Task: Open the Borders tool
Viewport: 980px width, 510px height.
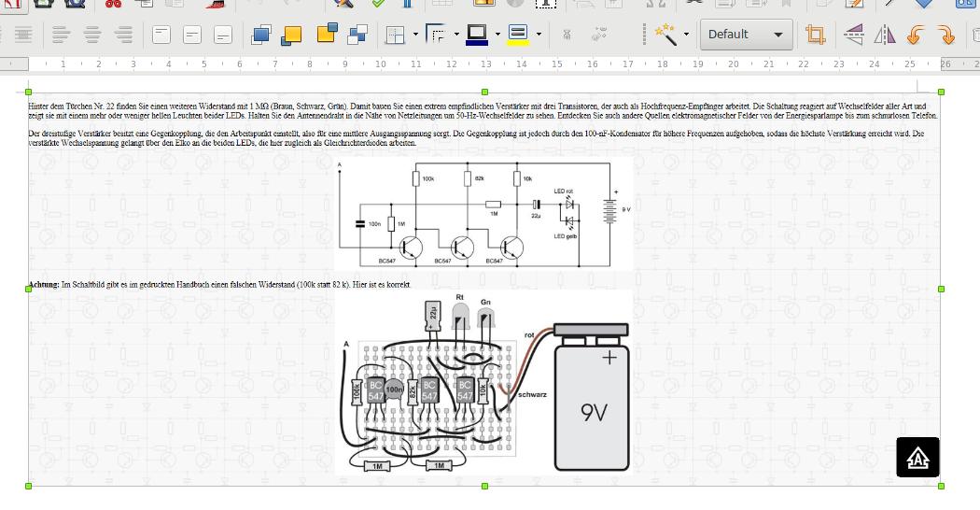Action: click(x=395, y=35)
